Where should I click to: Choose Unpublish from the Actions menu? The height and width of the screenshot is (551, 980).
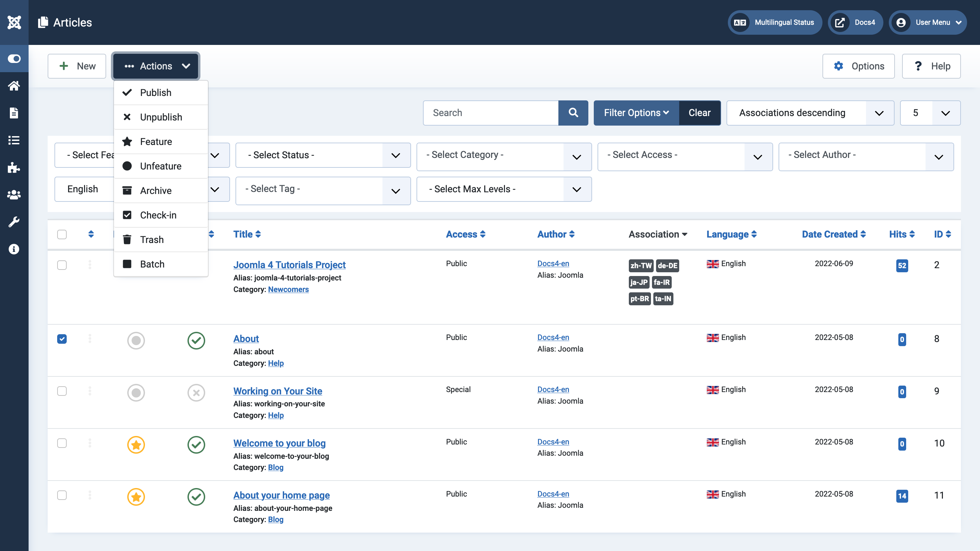pyautogui.click(x=161, y=117)
